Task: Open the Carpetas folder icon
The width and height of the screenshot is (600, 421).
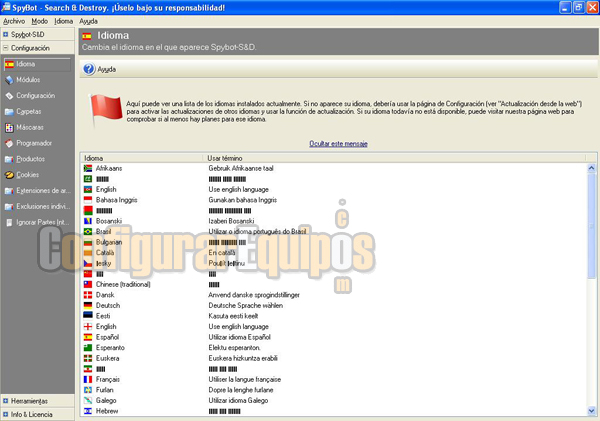Action: click(x=9, y=112)
